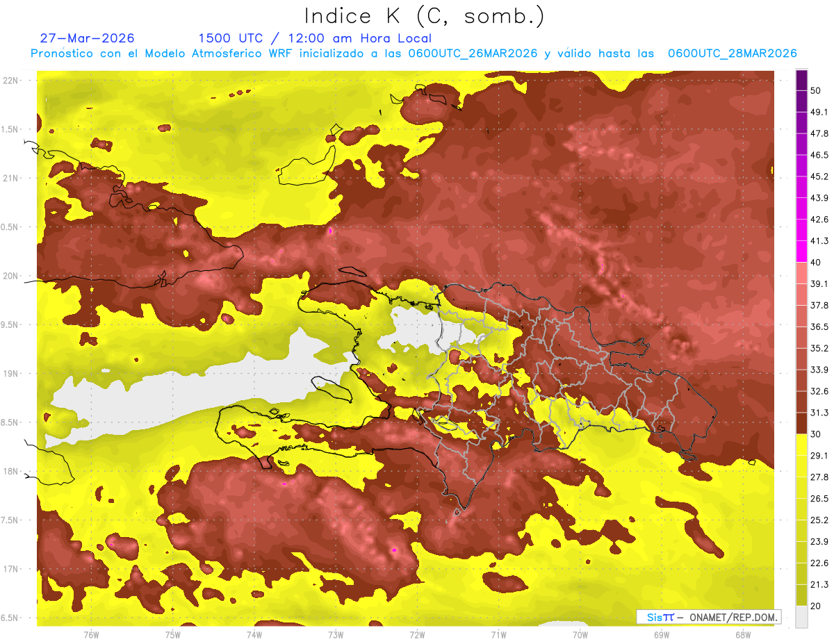
Task: Click the 22N latitude axis label
Action: 11,80
